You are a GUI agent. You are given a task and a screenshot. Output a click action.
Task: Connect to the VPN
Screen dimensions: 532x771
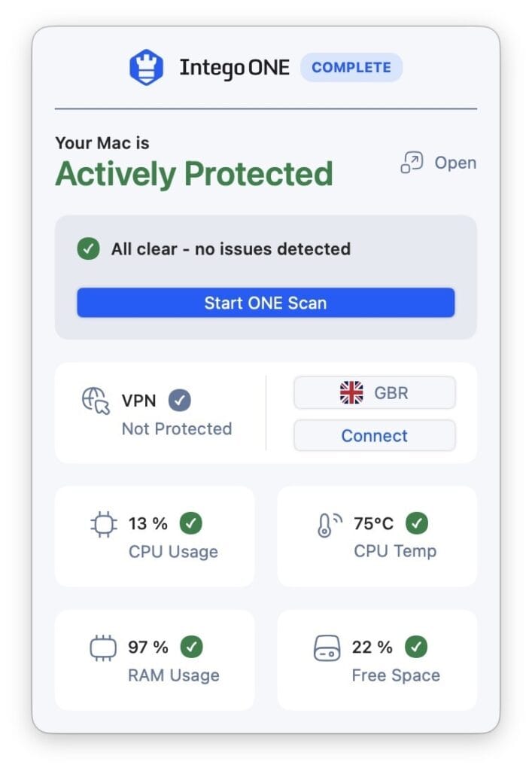374,435
